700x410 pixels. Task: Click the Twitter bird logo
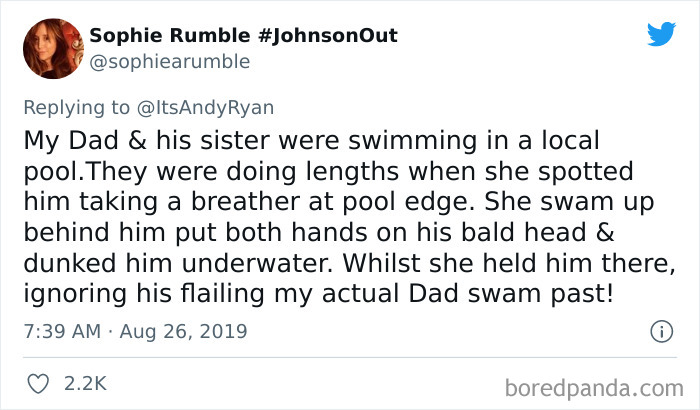click(661, 34)
